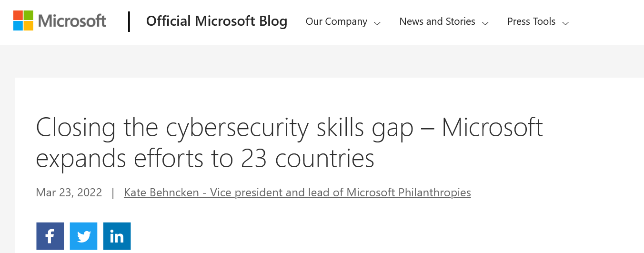Open the News and Stories menu label
This screenshot has width=644, height=253.
click(x=437, y=21)
